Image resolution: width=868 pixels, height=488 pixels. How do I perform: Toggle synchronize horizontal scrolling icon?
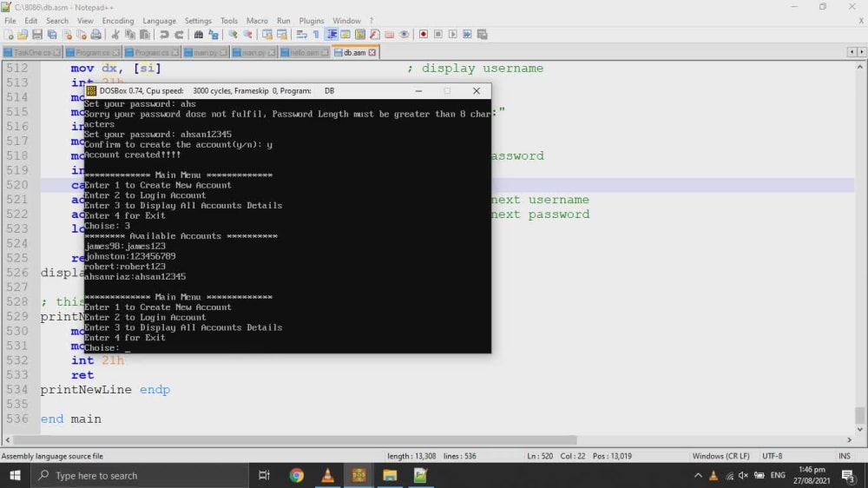[x=282, y=35]
